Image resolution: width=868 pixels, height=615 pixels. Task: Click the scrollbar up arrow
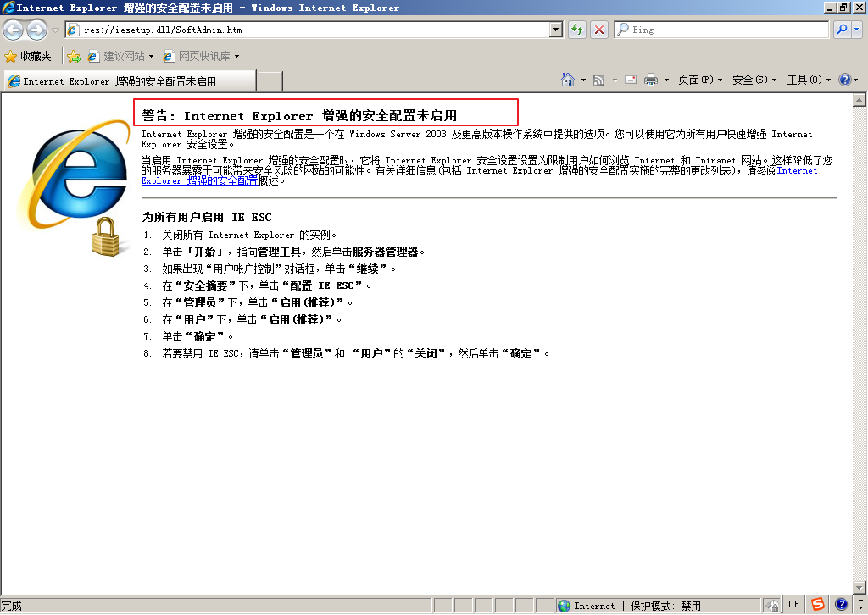860,100
